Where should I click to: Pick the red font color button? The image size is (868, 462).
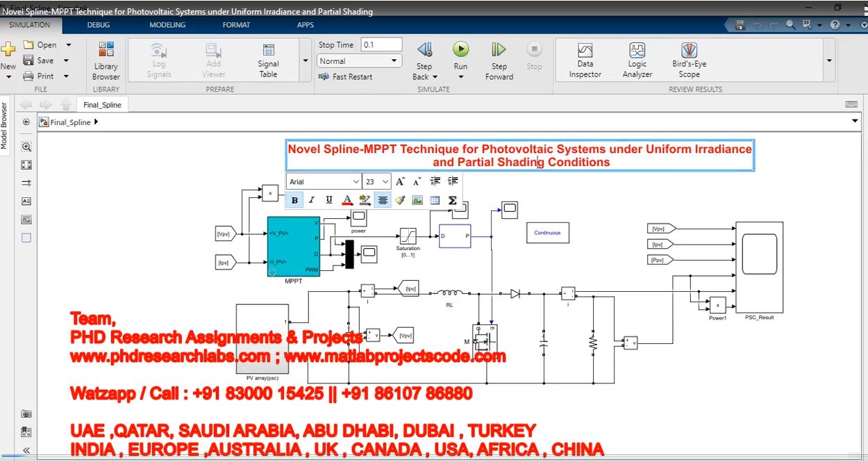[347, 200]
